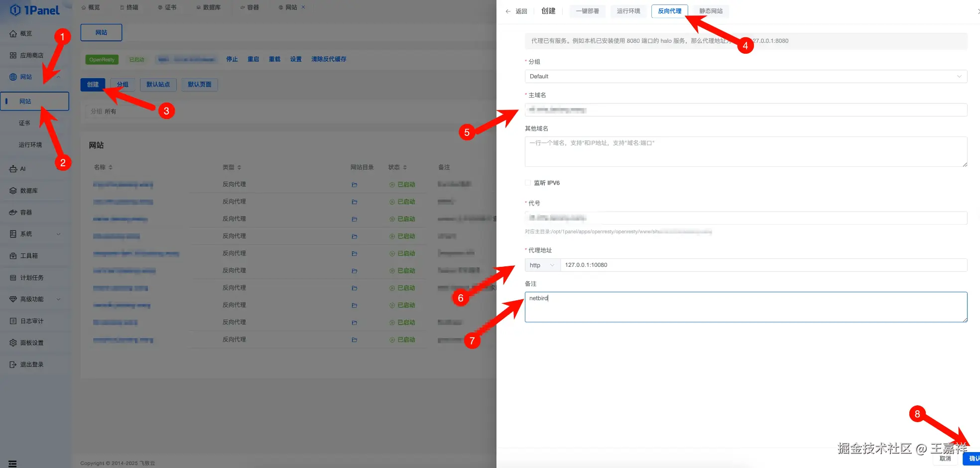
Task: Open the http protocol dropdown
Action: pyautogui.click(x=542, y=265)
